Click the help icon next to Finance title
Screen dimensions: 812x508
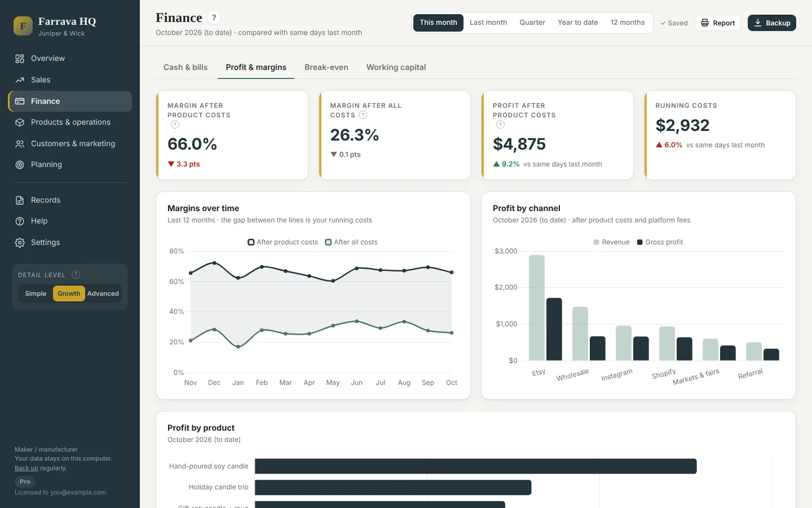(x=214, y=17)
